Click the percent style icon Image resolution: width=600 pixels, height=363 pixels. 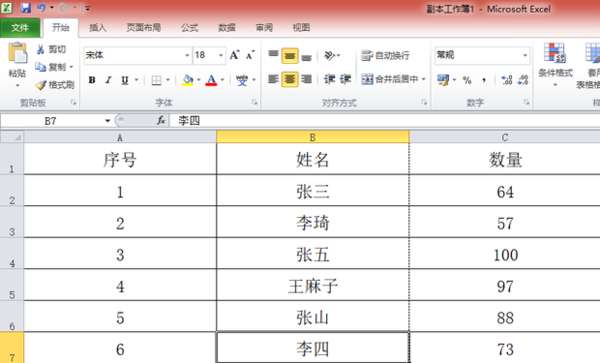click(467, 80)
